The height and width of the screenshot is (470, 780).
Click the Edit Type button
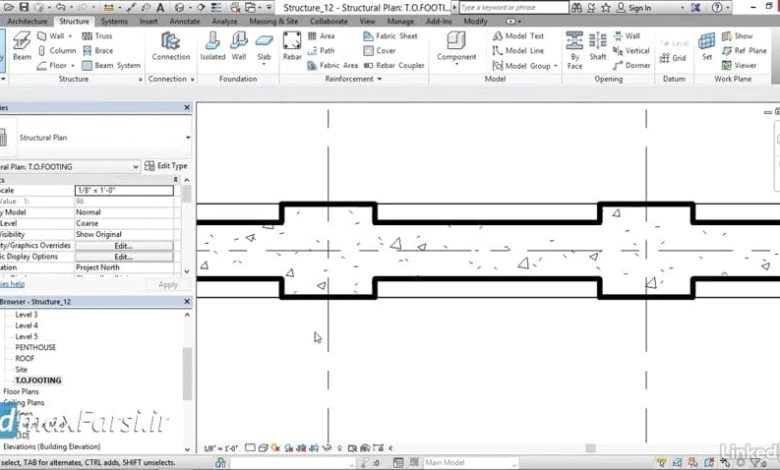coord(166,166)
